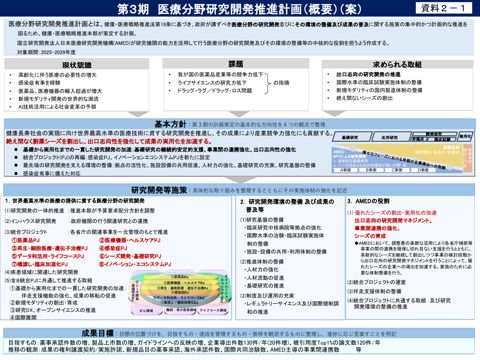Click item '(1)研究開発の一体的推進'
The image size is (480, 360).
pos(34,211)
